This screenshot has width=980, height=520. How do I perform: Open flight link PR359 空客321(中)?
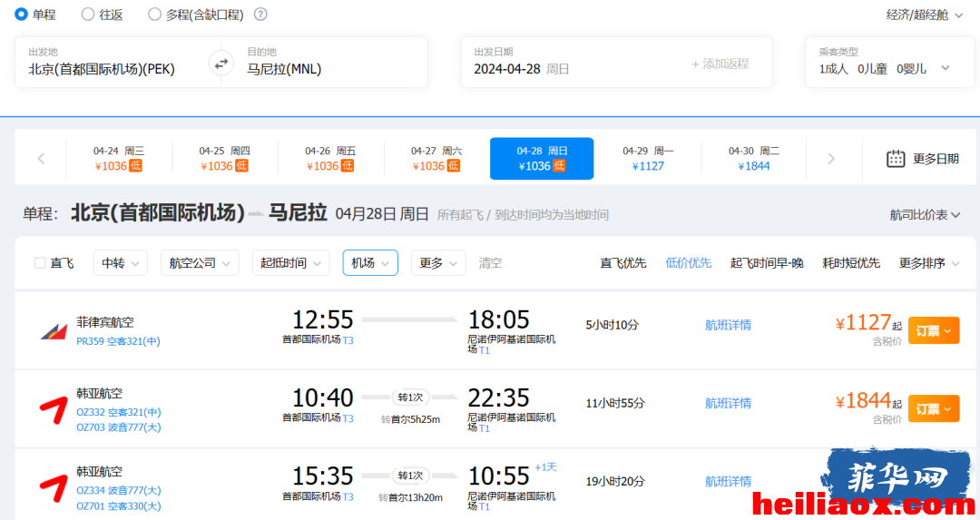pyautogui.click(x=118, y=341)
